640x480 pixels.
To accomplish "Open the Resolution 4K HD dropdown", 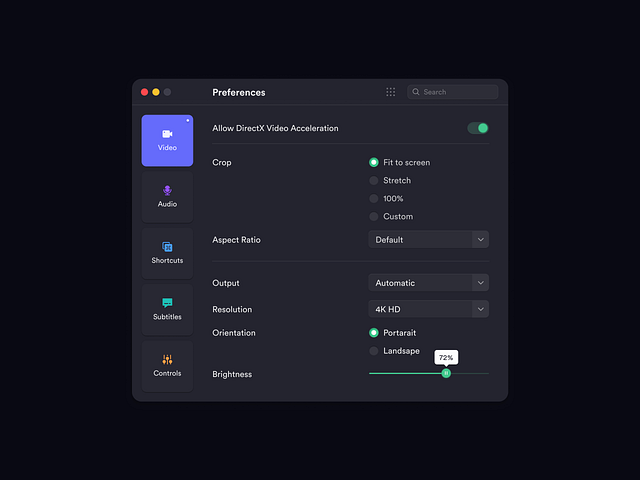I will tap(429, 309).
